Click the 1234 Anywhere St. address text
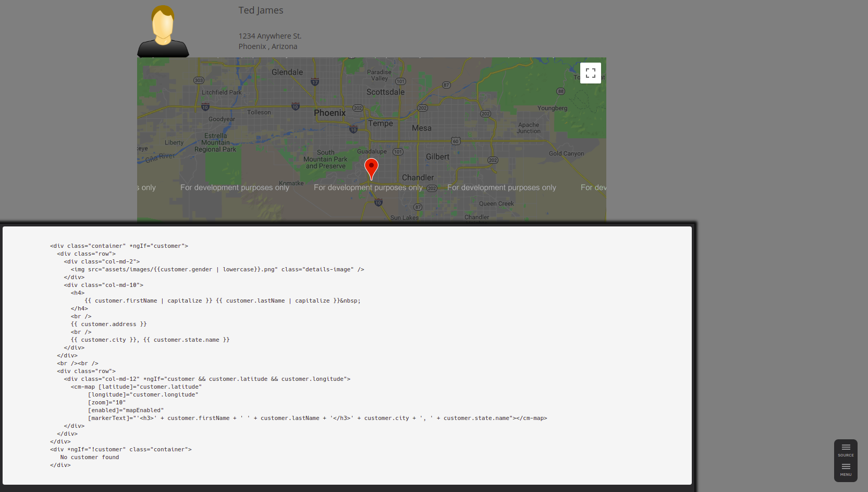The width and height of the screenshot is (868, 492). 270,35
